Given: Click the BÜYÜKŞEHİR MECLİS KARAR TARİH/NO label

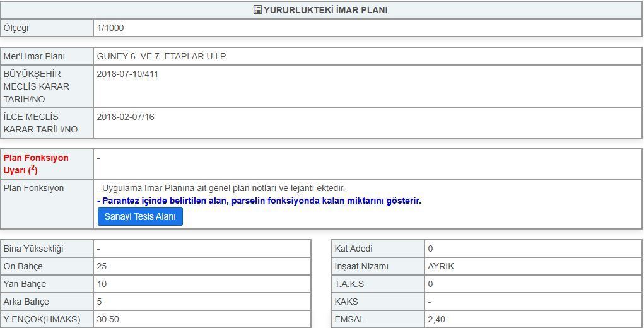Looking at the screenshot, I should 37,86.
